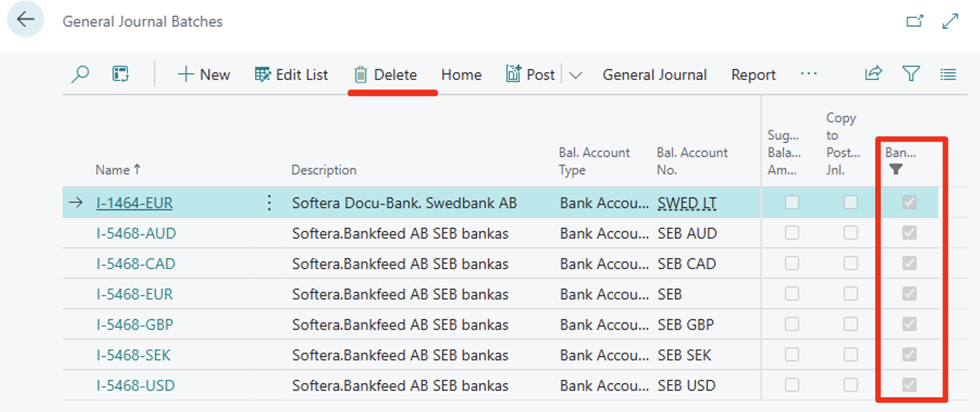Image resolution: width=980 pixels, height=412 pixels.
Task: Open the filter pane funnel icon
Action: pos(911,74)
